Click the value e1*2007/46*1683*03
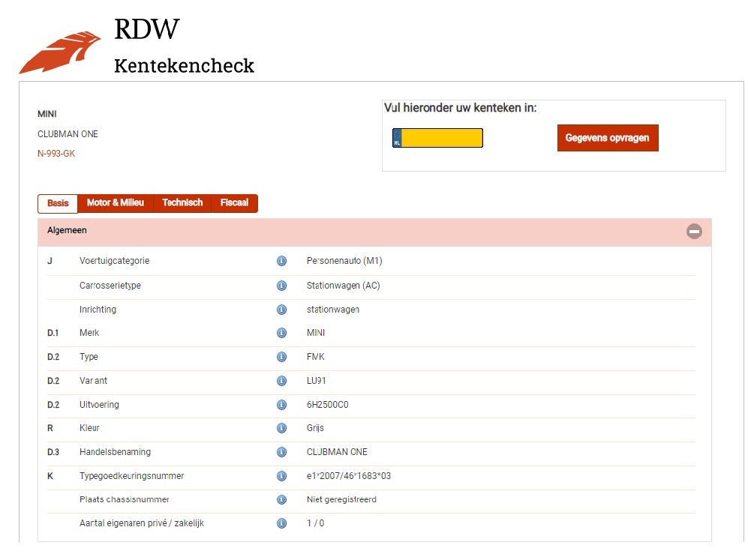 point(349,475)
